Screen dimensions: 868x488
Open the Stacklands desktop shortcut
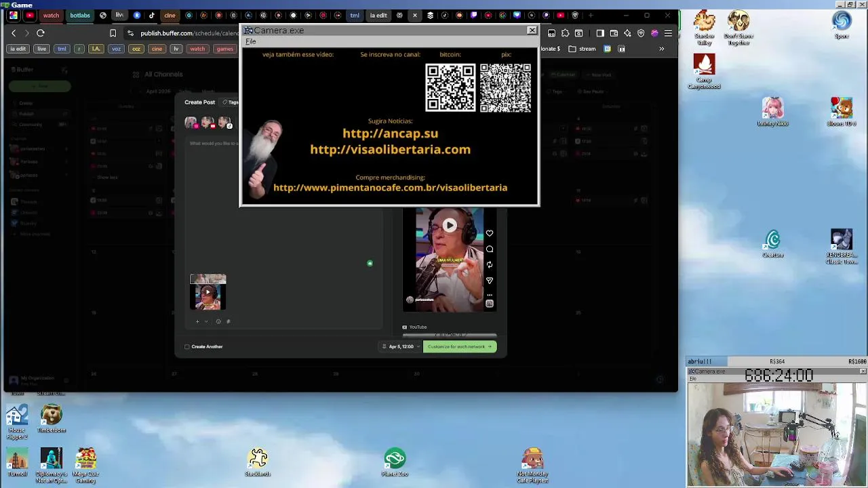[x=258, y=462]
